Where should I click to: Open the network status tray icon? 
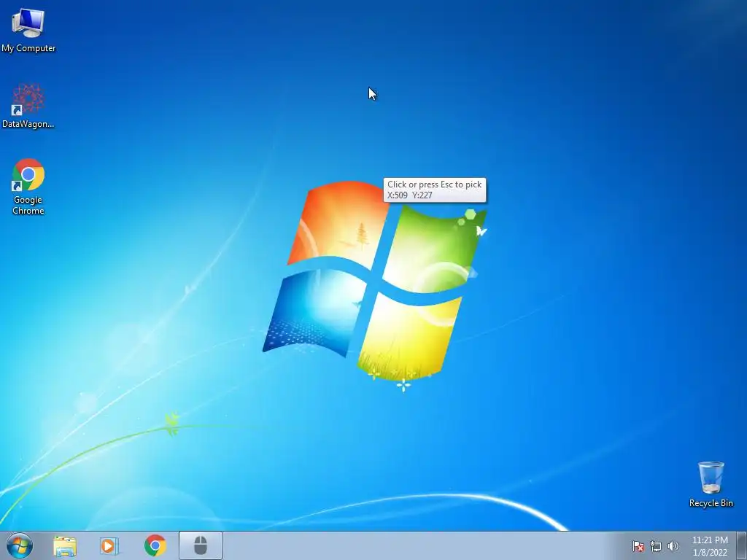point(656,546)
